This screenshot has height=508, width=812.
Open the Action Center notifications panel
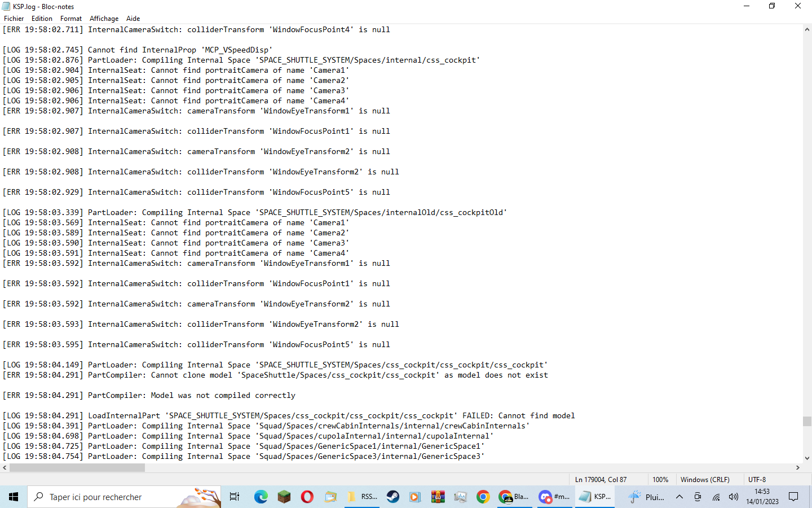793,497
